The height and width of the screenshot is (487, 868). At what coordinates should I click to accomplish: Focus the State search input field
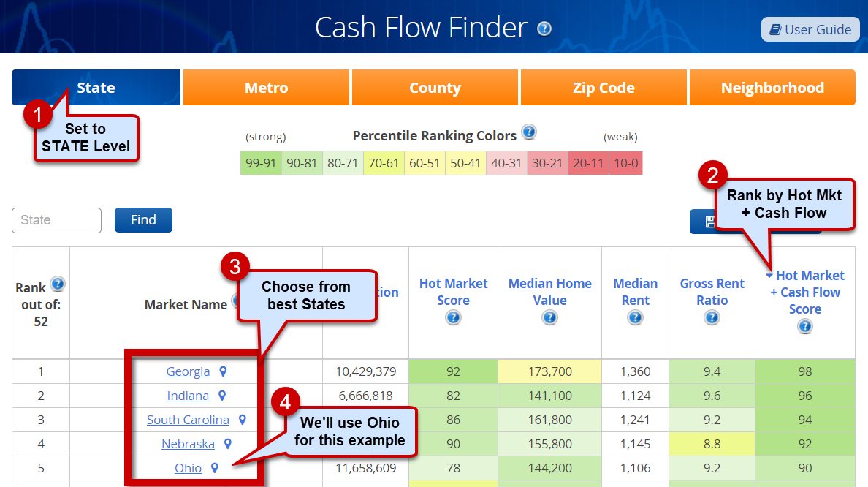pyautogui.click(x=56, y=221)
